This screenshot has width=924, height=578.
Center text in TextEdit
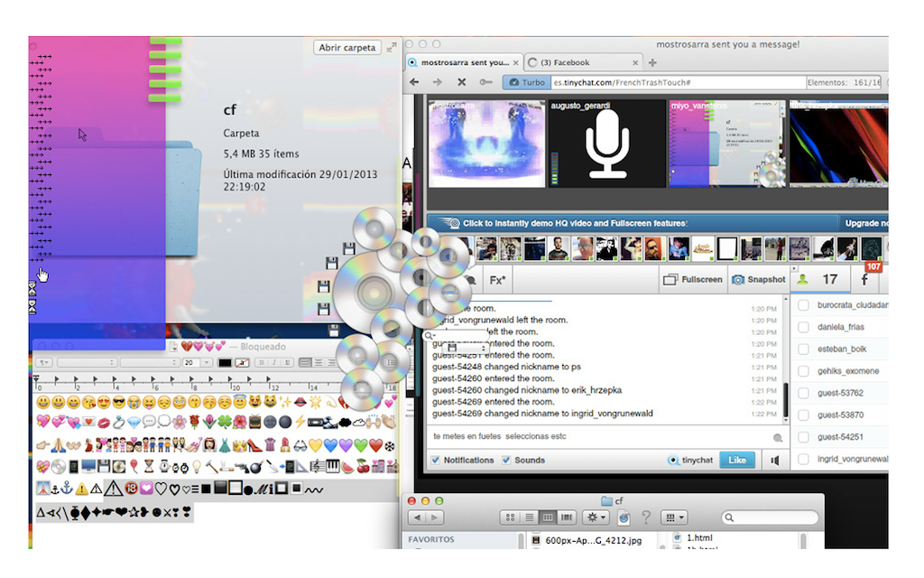(x=319, y=363)
